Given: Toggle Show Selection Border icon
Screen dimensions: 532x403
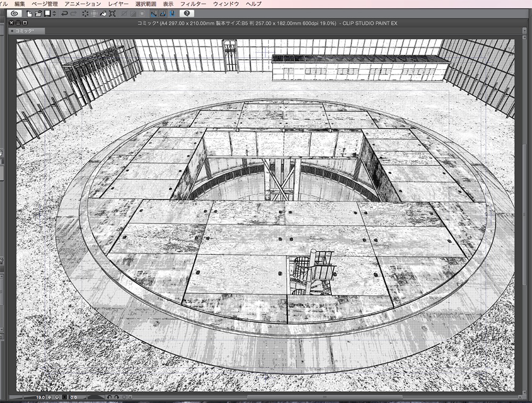Looking at the screenshot, I should point(142,14).
